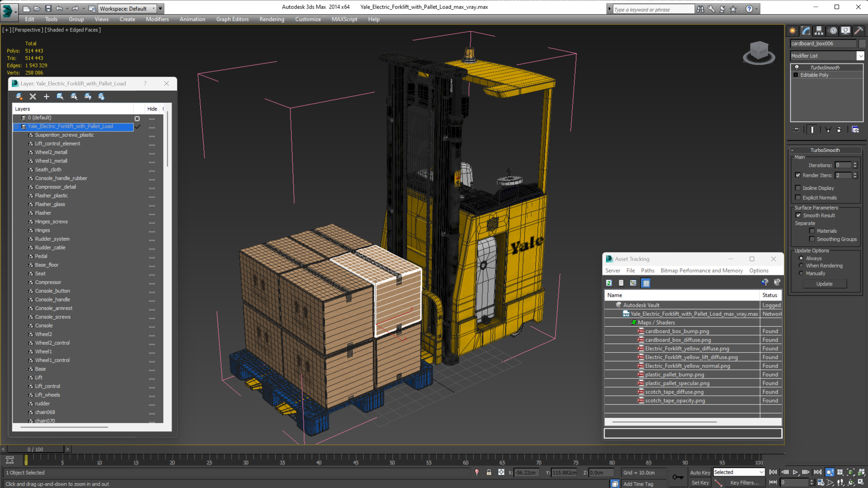The height and width of the screenshot is (488, 868).
Task: Switch Asset Tracking to table view icon
Action: click(x=646, y=283)
